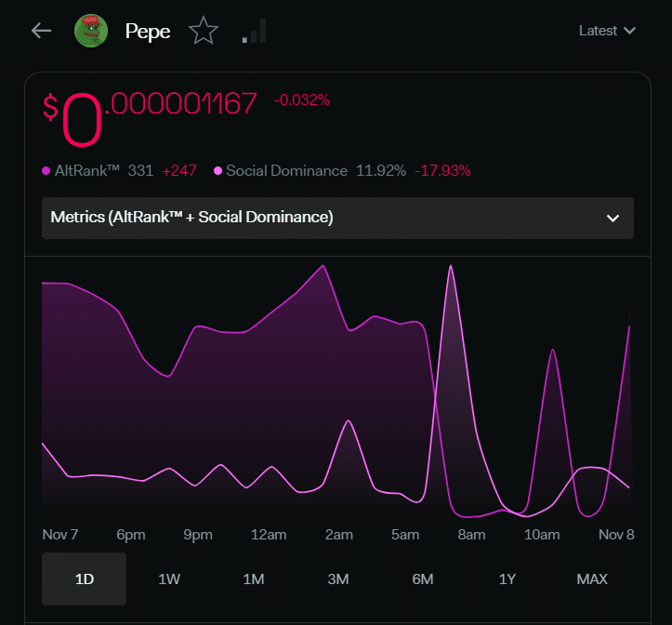Click the AltRank label text
Screen dimensions: 672x625
(x=87, y=171)
